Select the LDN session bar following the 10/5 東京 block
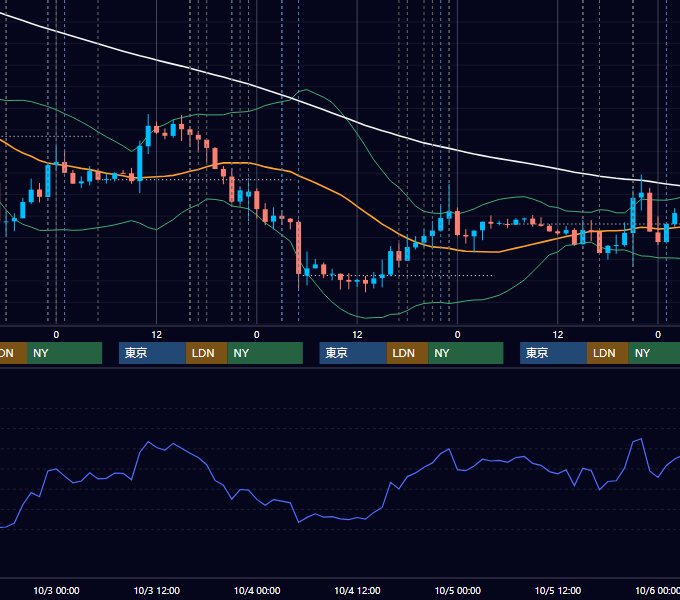 (608, 353)
